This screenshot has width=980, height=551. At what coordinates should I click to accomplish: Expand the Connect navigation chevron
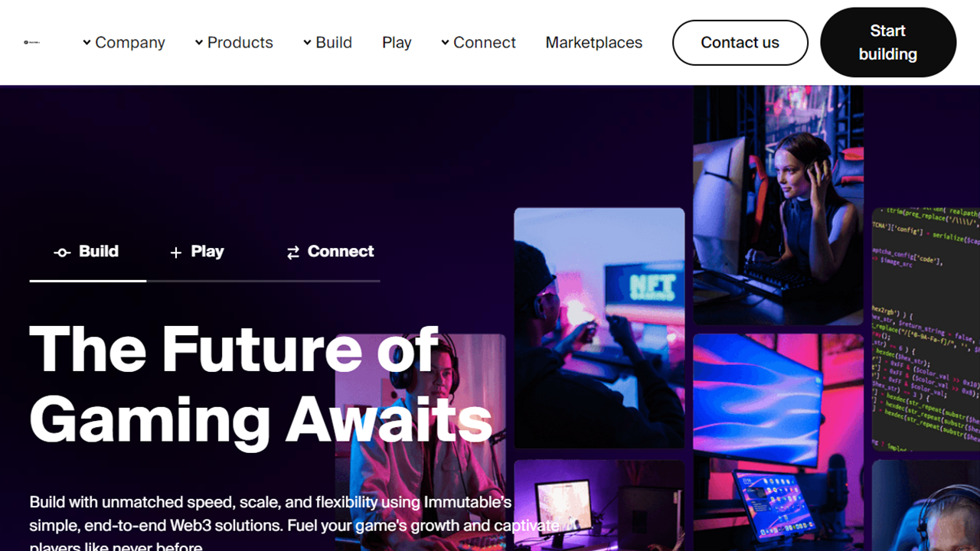click(x=445, y=42)
